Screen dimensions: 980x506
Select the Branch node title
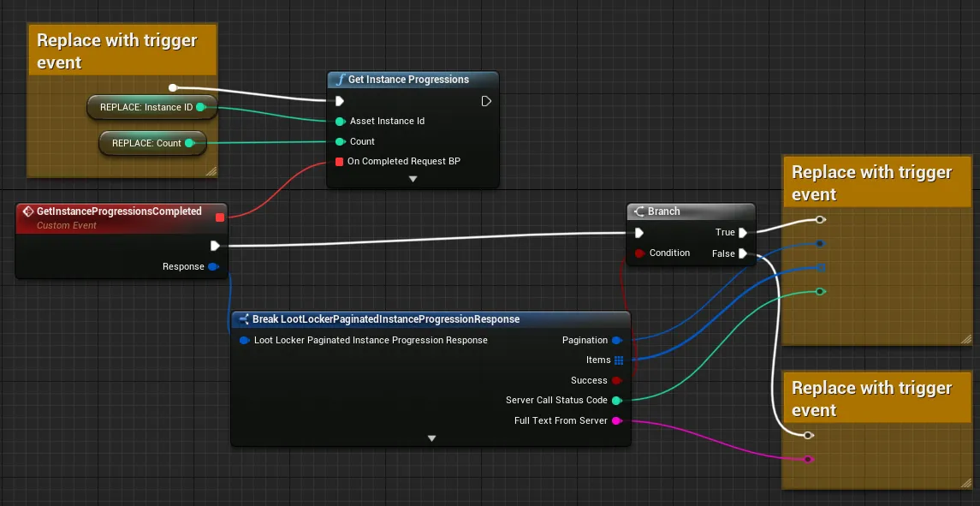pos(664,211)
